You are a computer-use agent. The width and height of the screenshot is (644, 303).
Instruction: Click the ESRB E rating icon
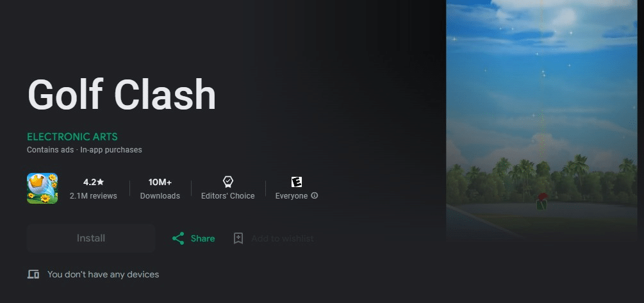tap(297, 181)
